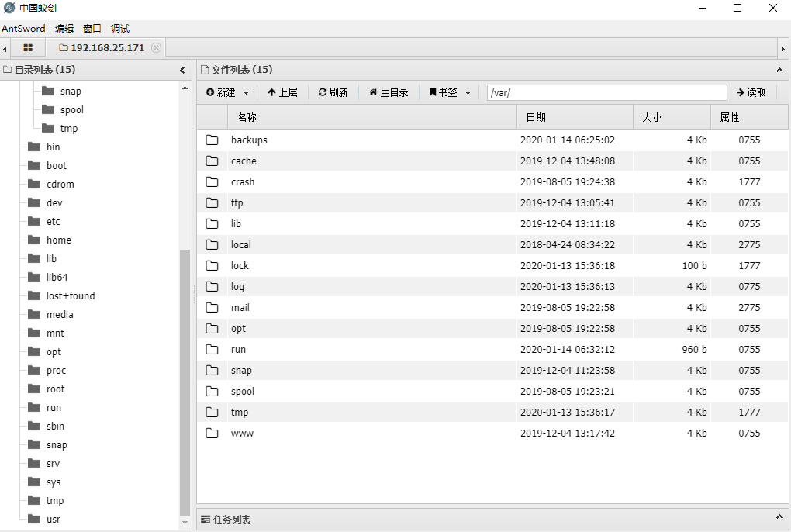791x532 pixels.
Task: Select the lock folder icon
Action: [212, 266]
